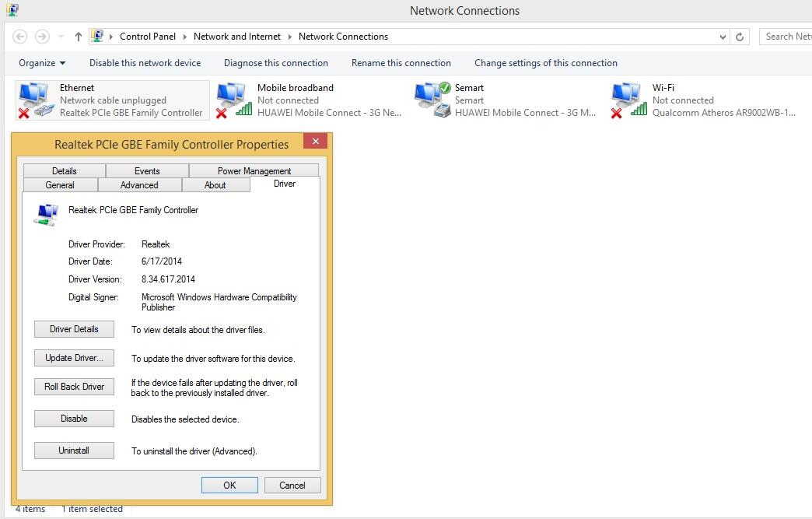The width and height of the screenshot is (812, 519).
Task: Expand the arrow after Control Panel
Action: click(x=184, y=37)
